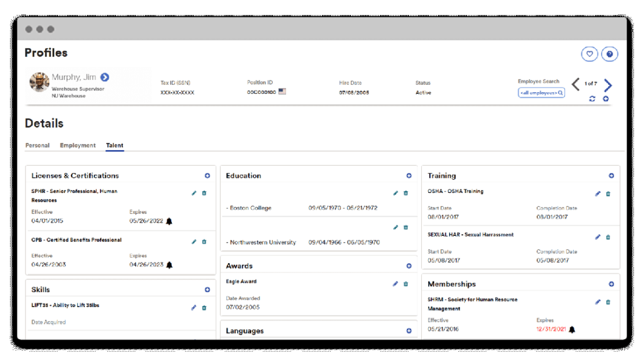Toggle the expiration alert bell for SPHR
644x357 pixels.
(x=168, y=221)
